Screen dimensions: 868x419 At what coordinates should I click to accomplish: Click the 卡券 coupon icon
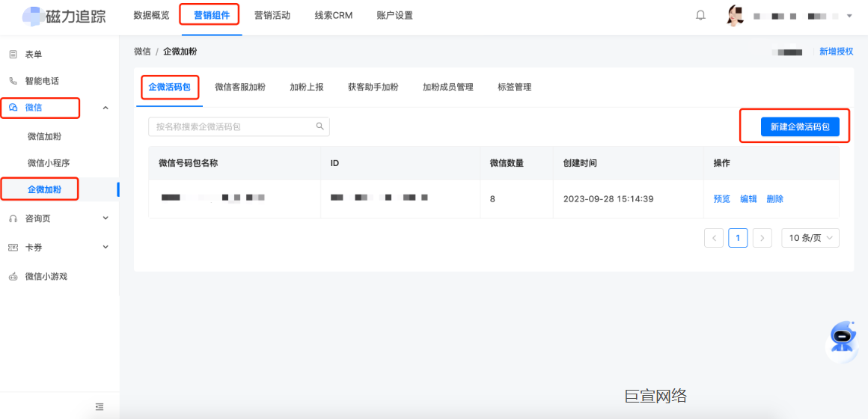tap(13, 248)
